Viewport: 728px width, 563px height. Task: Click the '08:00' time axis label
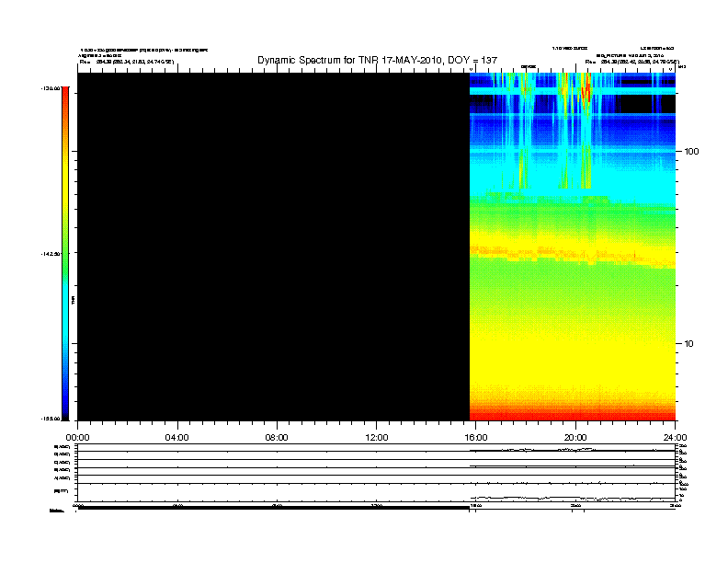[x=277, y=438]
